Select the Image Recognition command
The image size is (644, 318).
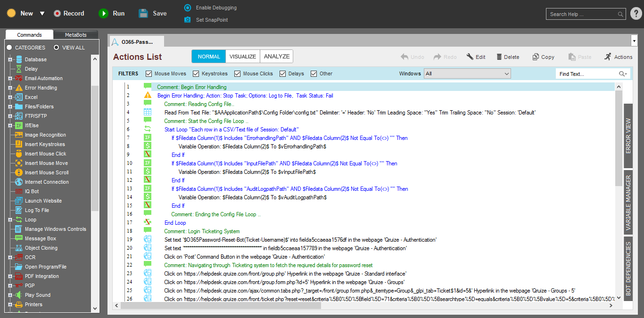pos(45,135)
